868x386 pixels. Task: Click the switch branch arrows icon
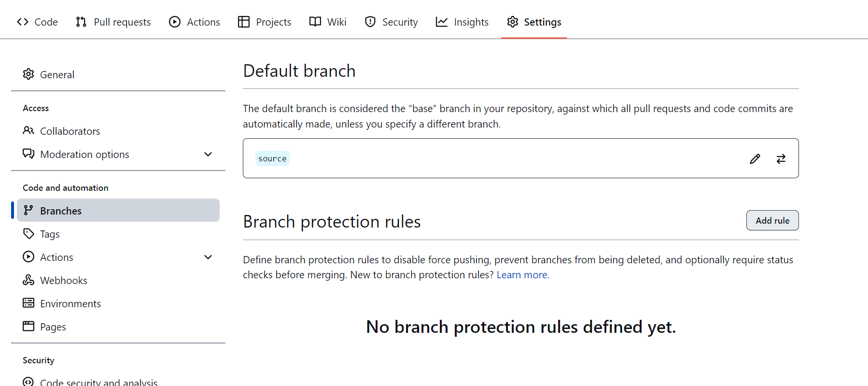(x=781, y=159)
